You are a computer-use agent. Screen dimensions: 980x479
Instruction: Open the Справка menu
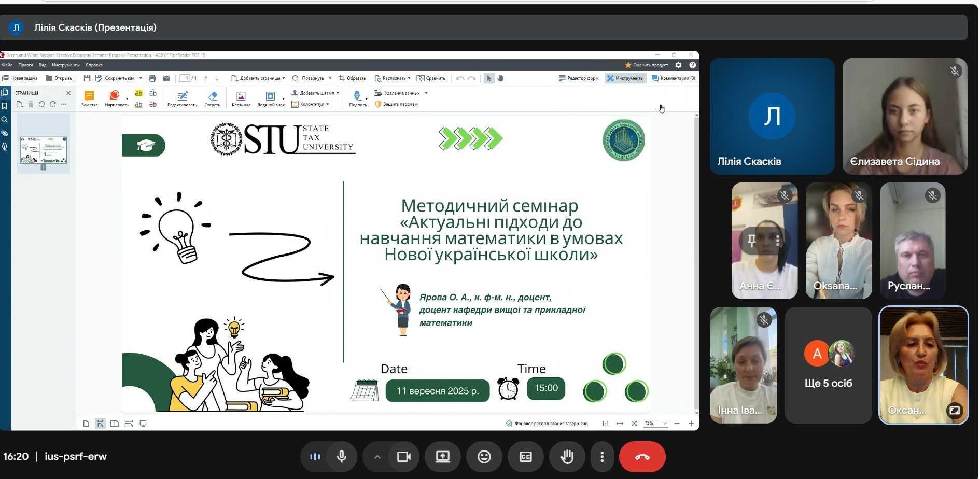click(x=94, y=65)
